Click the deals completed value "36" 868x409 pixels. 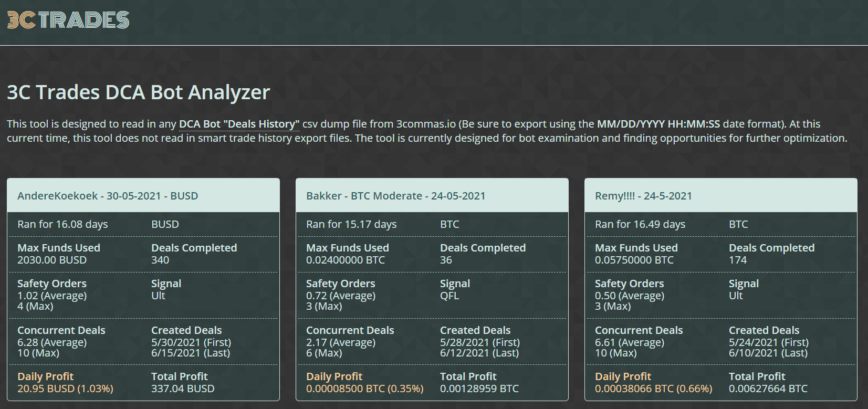pyautogui.click(x=446, y=260)
